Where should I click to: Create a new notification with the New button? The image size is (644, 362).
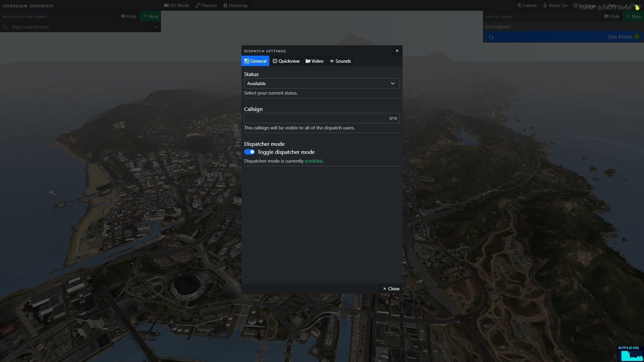click(150, 16)
